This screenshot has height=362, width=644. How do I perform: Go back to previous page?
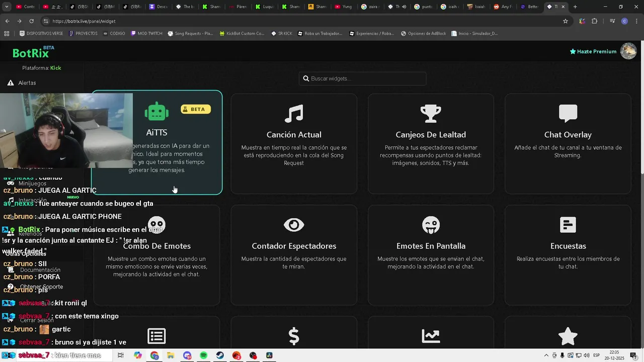[x=7, y=21]
